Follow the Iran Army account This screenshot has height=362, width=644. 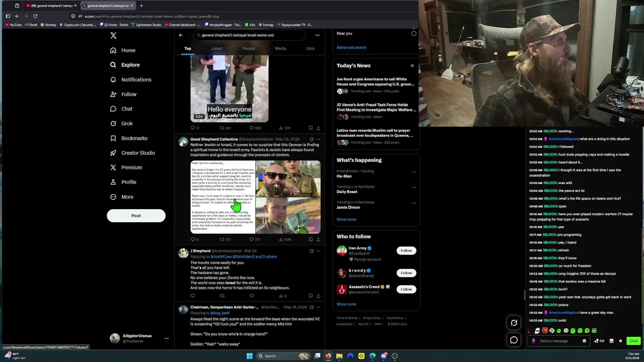(406, 250)
